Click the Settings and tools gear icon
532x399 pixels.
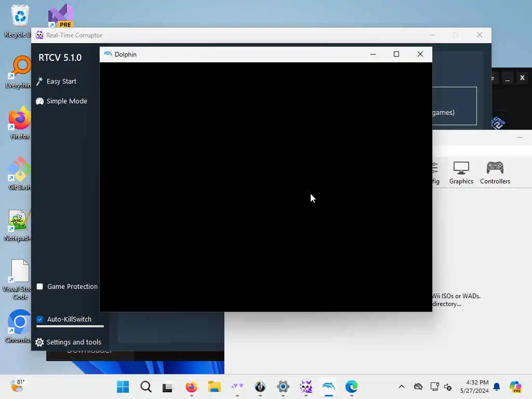click(39, 342)
